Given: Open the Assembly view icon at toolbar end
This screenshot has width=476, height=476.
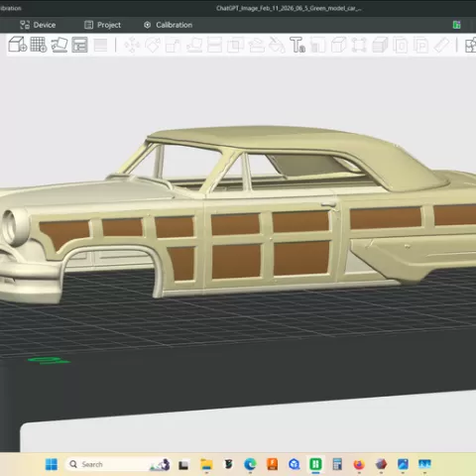Looking at the screenshot, I should [x=470, y=45].
